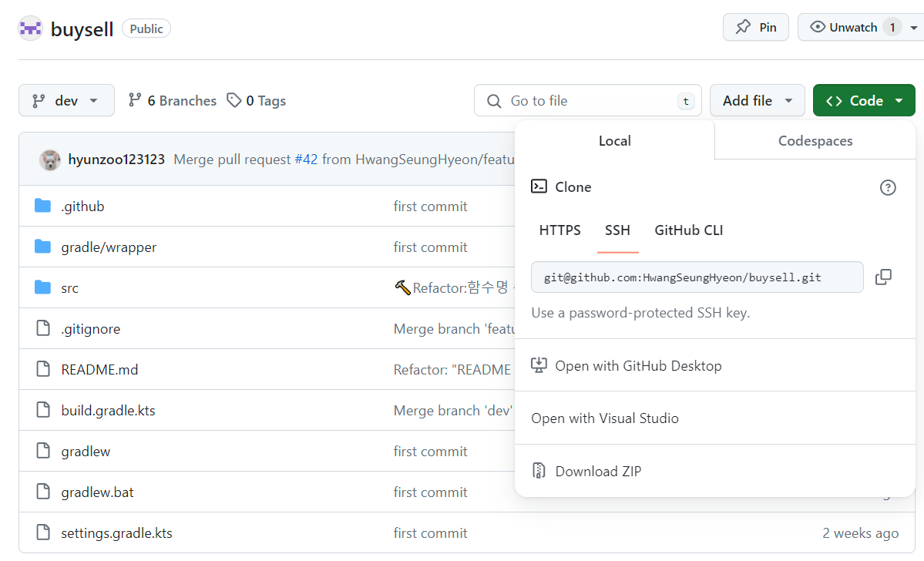Open the 6 Branches link
The image size is (924, 561).
coord(173,101)
